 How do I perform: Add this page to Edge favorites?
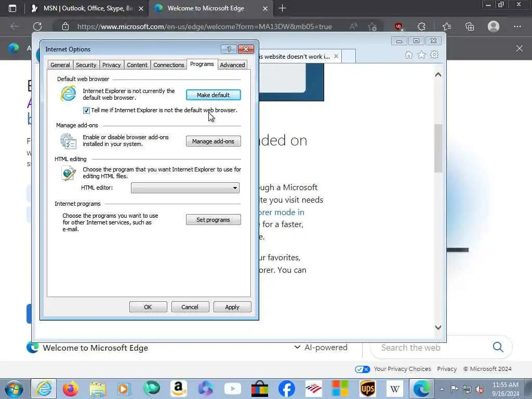point(372,26)
